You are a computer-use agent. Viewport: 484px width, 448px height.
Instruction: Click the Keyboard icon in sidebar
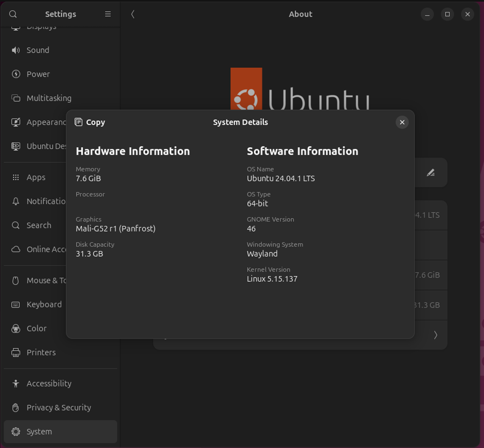[x=16, y=305]
